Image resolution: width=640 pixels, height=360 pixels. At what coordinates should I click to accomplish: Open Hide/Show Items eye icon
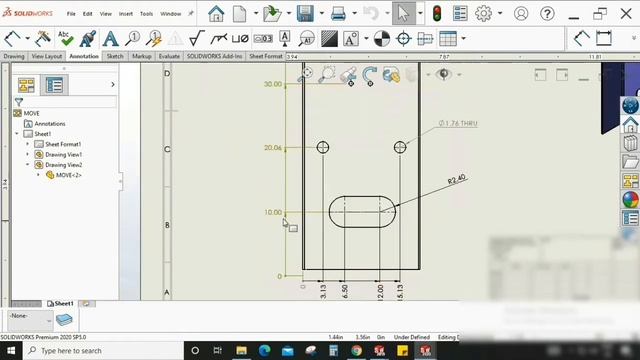[443, 74]
